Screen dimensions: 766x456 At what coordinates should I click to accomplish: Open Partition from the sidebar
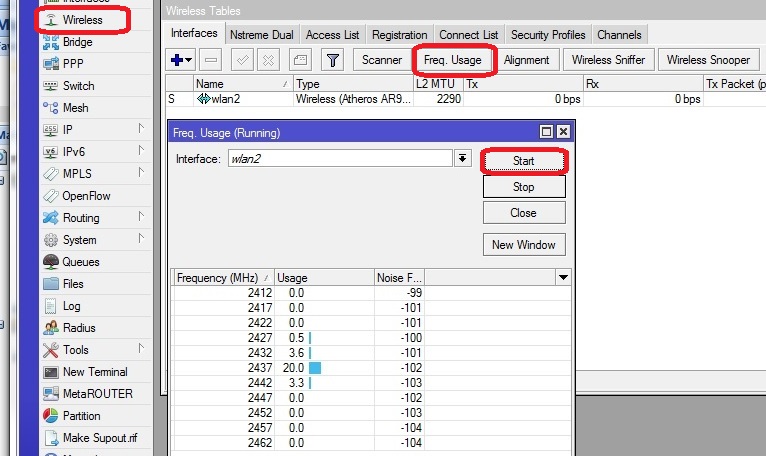[81, 416]
